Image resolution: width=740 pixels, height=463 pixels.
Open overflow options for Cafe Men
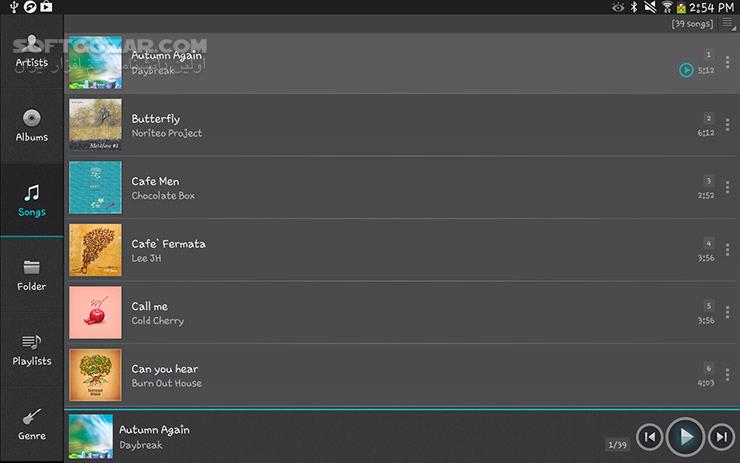pyautogui.click(x=728, y=187)
